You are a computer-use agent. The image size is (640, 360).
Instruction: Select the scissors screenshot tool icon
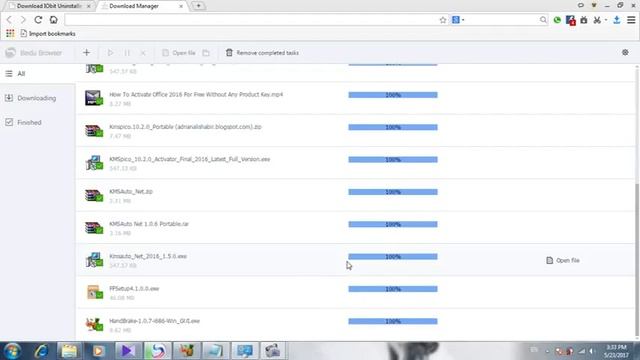click(x=597, y=20)
